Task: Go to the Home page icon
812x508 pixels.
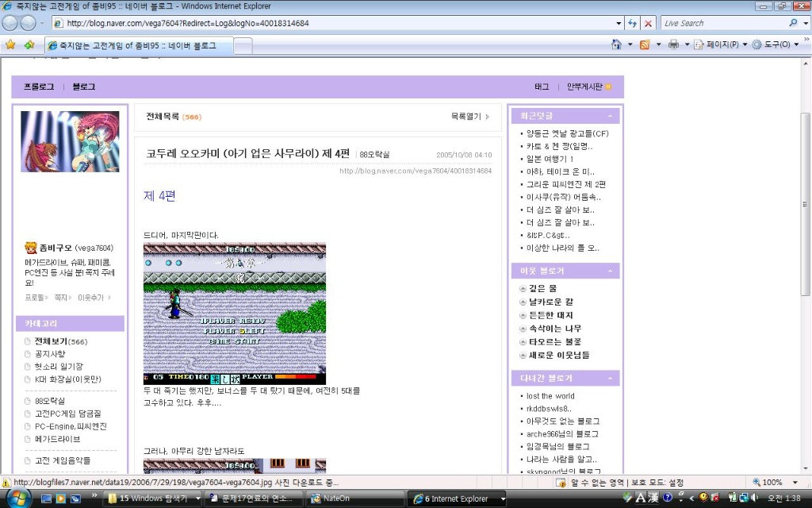Action: point(616,44)
